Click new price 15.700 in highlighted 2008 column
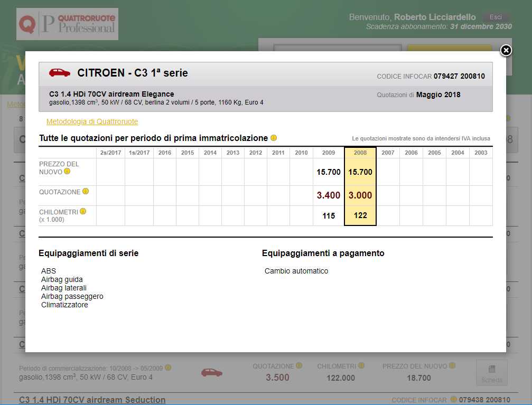 pyautogui.click(x=360, y=172)
